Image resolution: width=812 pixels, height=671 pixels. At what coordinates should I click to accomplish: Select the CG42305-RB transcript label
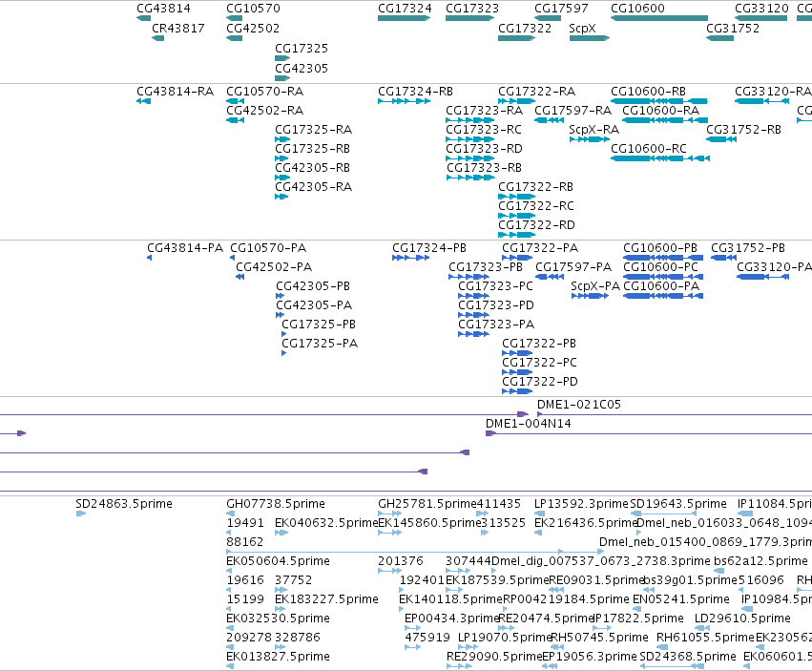coord(312,168)
